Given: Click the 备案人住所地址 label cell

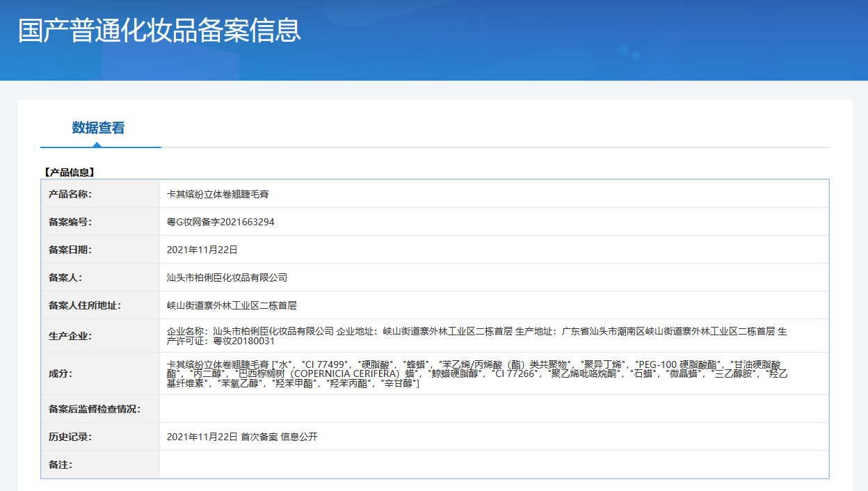Looking at the screenshot, I should 100,305.
